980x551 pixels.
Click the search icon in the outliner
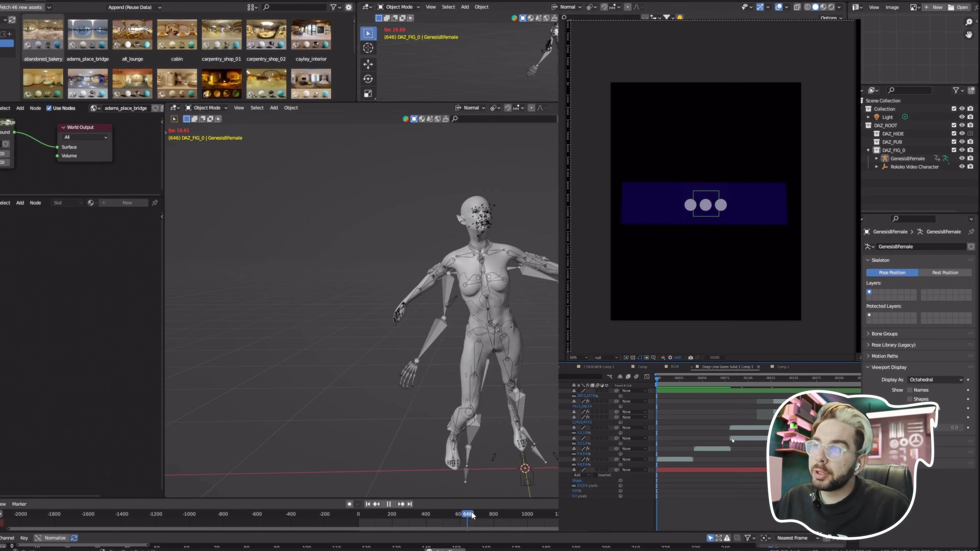click(891, 90)
